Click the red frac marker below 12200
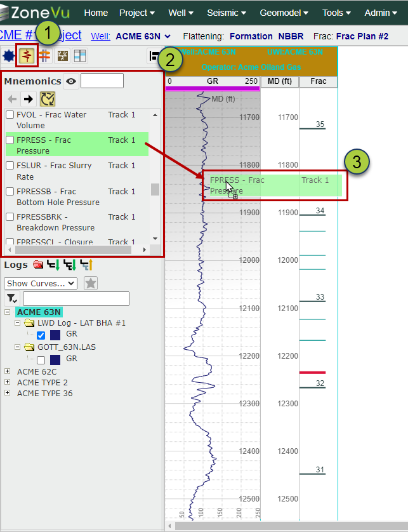The height and width of the screenshot is (532, 408). pos(312,373)
